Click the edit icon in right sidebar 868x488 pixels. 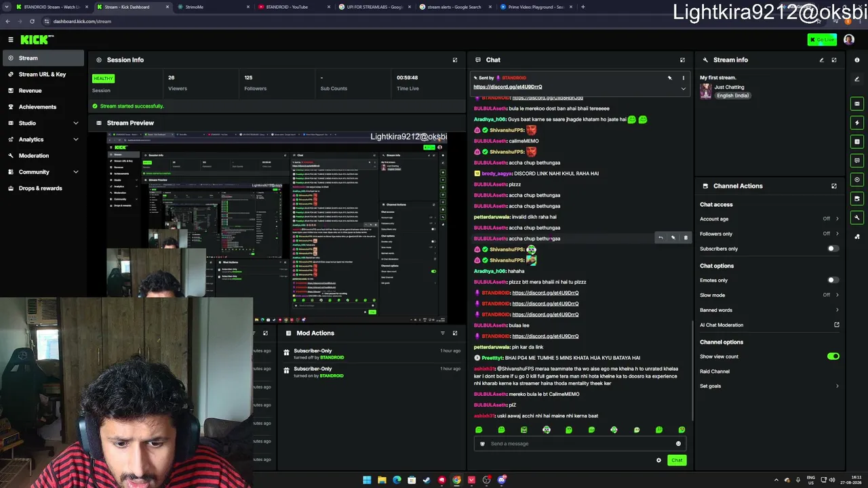(857, 79)
